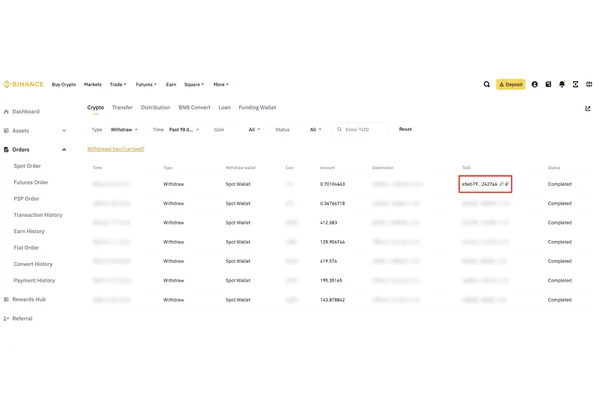Screen dimensions: 600x400
Task: Open Futures Order in the sidebar
Action: [x=31, y=183]
